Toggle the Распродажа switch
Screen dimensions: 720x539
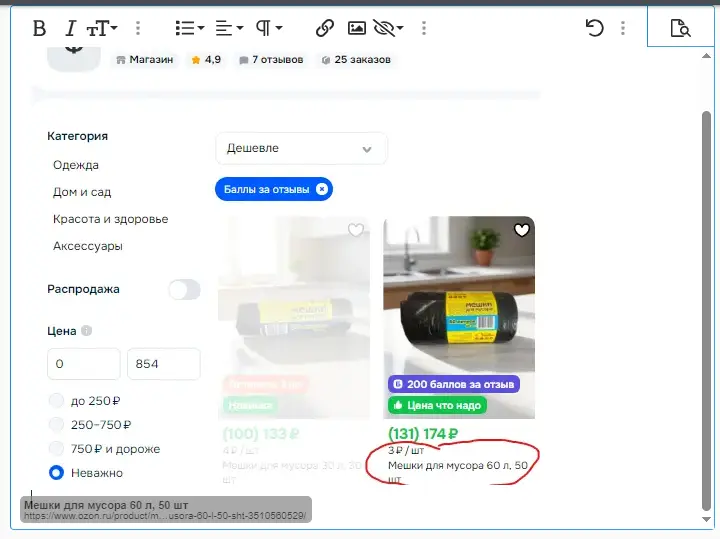184,290
